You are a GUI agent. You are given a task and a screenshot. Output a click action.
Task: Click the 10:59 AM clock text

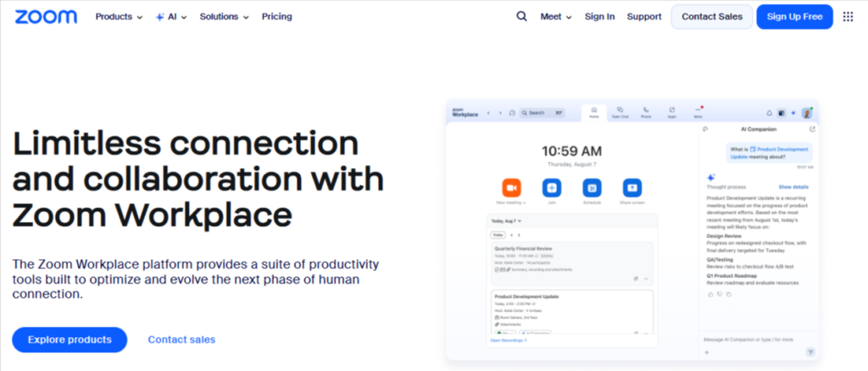click(572, 151)
